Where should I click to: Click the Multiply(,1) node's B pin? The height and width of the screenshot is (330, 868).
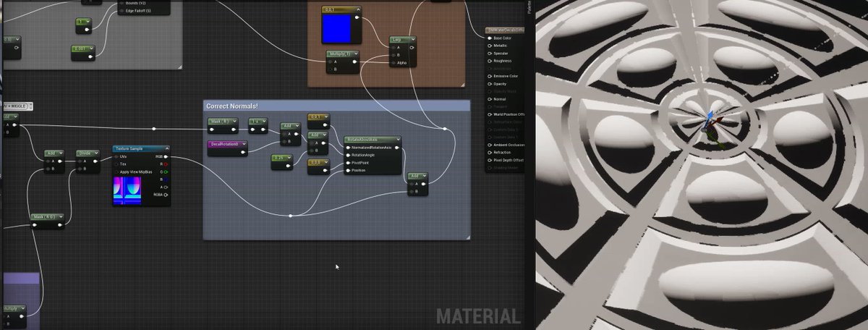click(x=331, y=69)
